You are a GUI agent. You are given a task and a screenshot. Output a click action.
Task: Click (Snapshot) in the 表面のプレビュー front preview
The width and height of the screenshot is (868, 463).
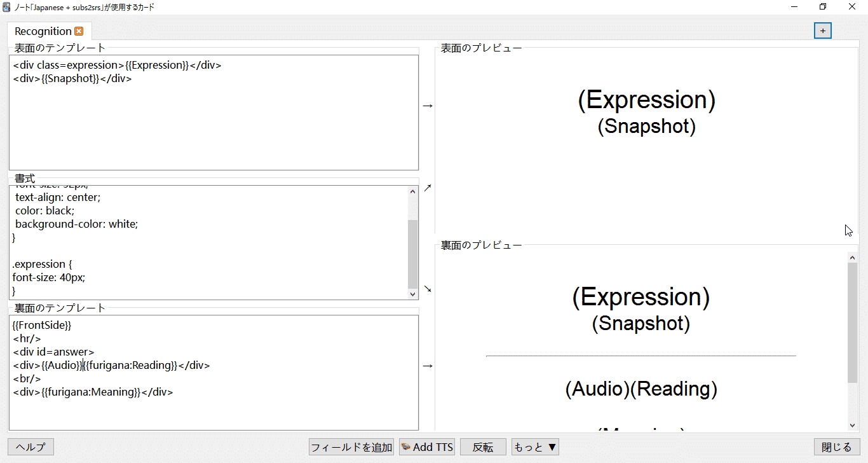tap(647, 126)
